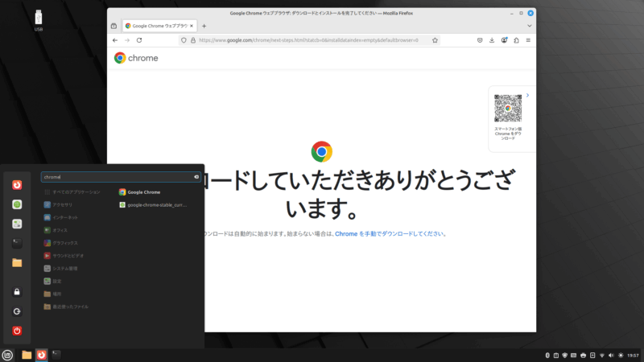Click the Firefox window button on the taskbar

click(42, 355)
